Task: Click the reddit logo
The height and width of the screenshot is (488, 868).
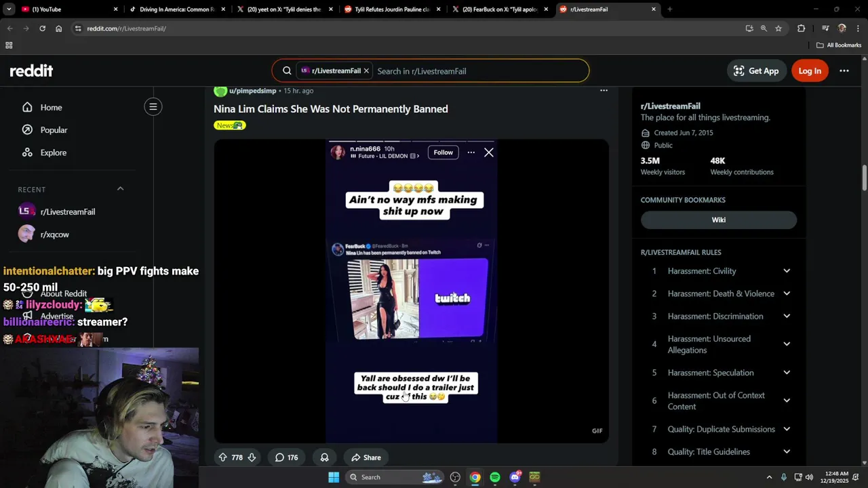Action: pos(31,70)
